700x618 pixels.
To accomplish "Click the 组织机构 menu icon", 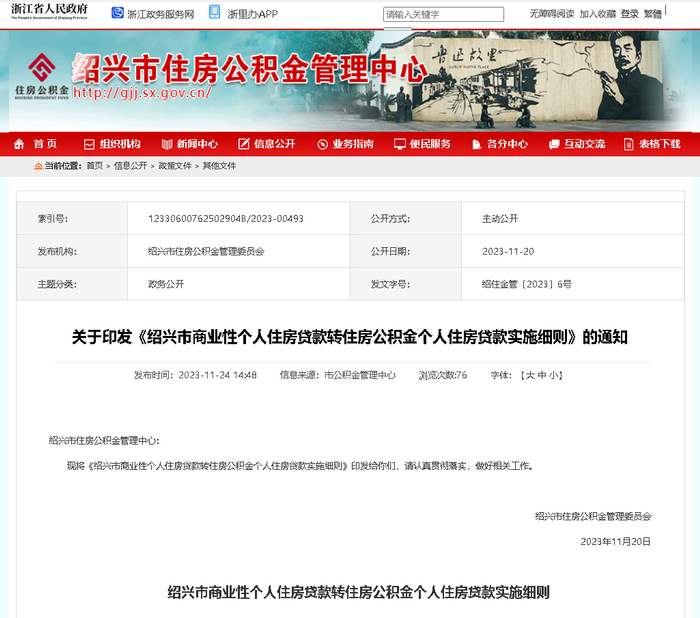I will tap(89, 144).
